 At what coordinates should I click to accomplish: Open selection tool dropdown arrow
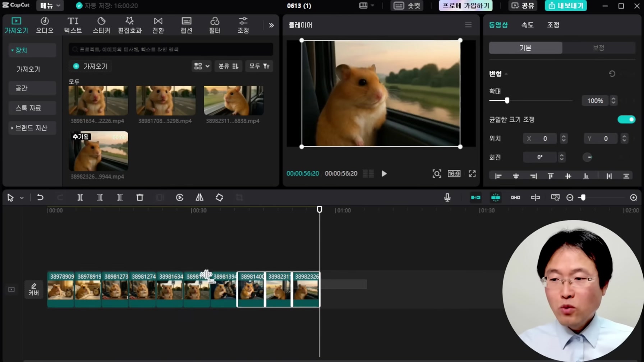tap(22, 198)
